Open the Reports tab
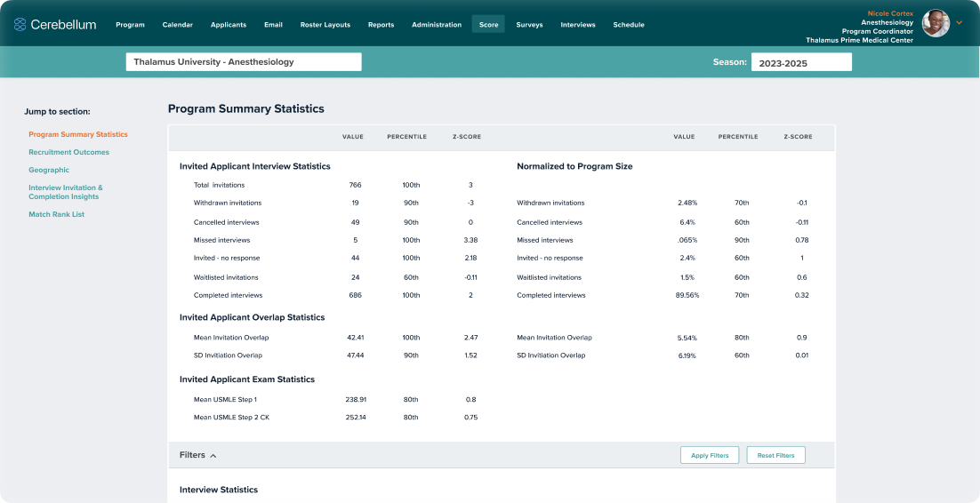Image resolution: width=980 pixels, height=503 pixels. 381,25
